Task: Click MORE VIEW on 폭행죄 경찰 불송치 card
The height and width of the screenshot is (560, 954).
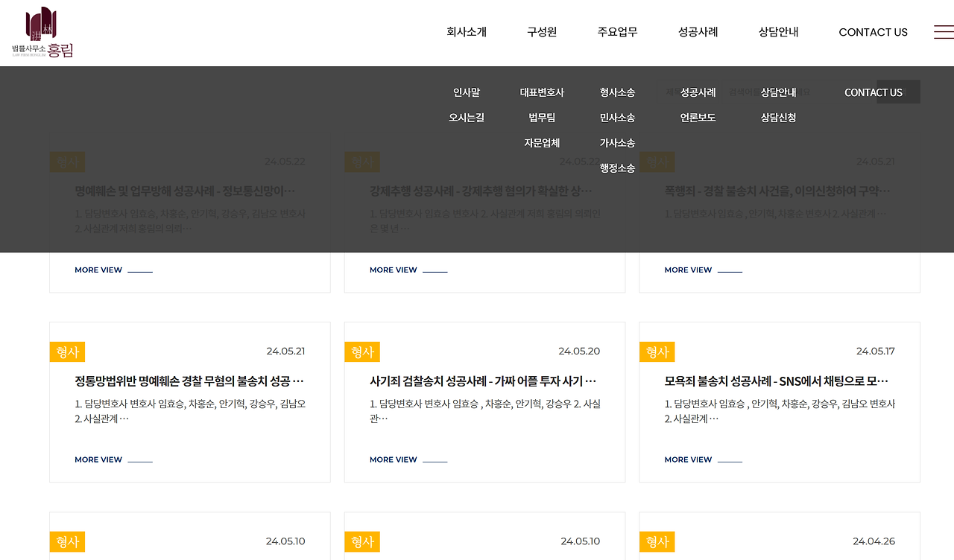Action: [704, 270]
